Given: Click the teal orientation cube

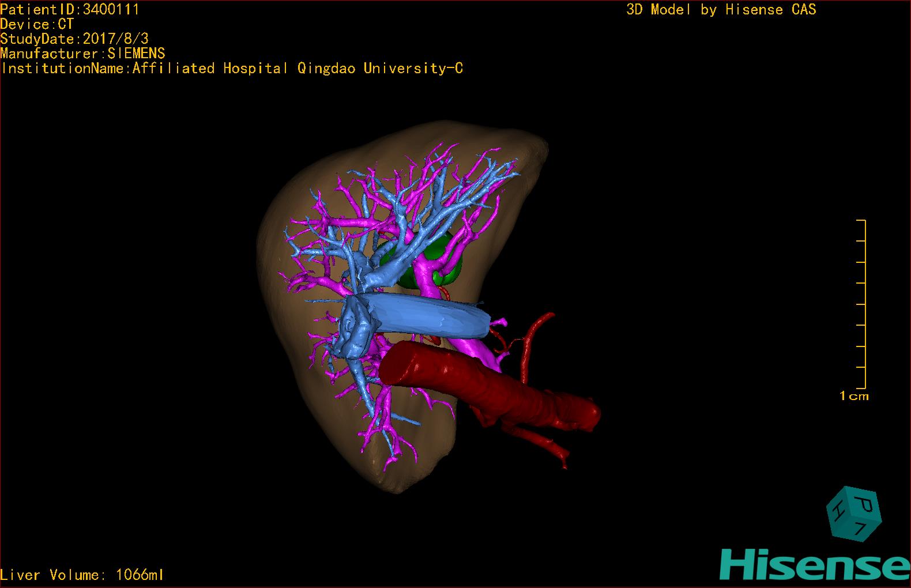Looking at the screenshot, I should click(x=854, y=514).
